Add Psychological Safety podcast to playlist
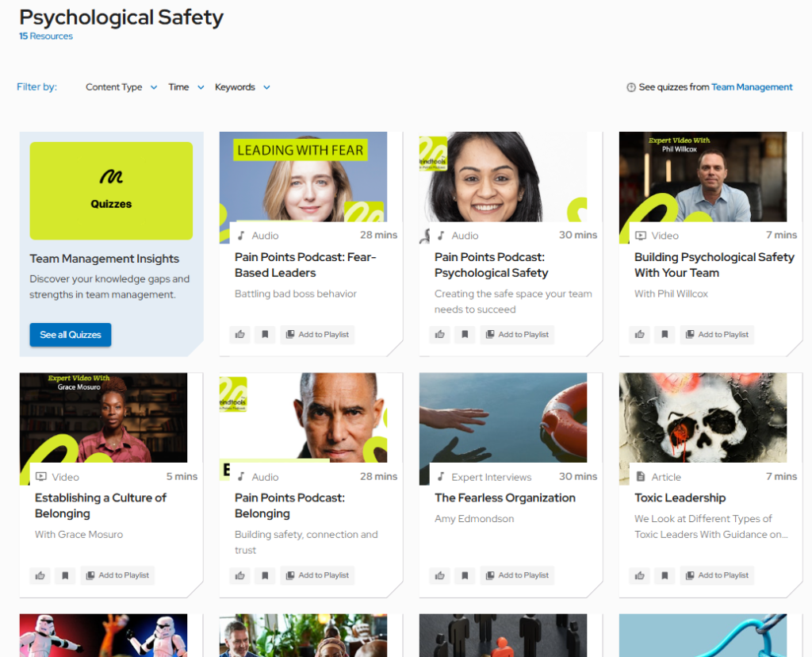 517,335
